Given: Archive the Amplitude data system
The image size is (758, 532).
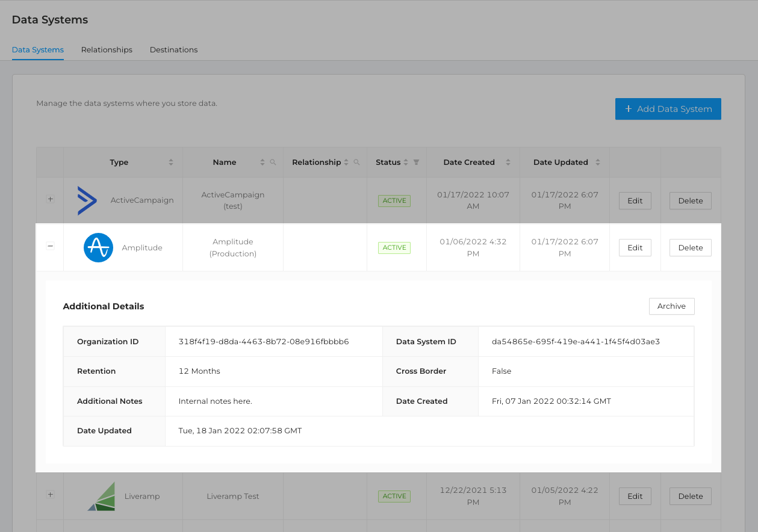Looking at the screenshot, I should coord(672,306).
